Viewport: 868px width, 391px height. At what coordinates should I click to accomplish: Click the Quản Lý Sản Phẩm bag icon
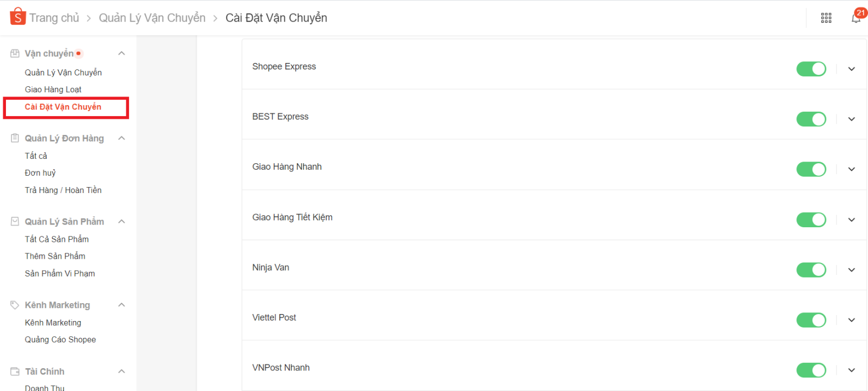pyautogui.click(x=15, y=221)
